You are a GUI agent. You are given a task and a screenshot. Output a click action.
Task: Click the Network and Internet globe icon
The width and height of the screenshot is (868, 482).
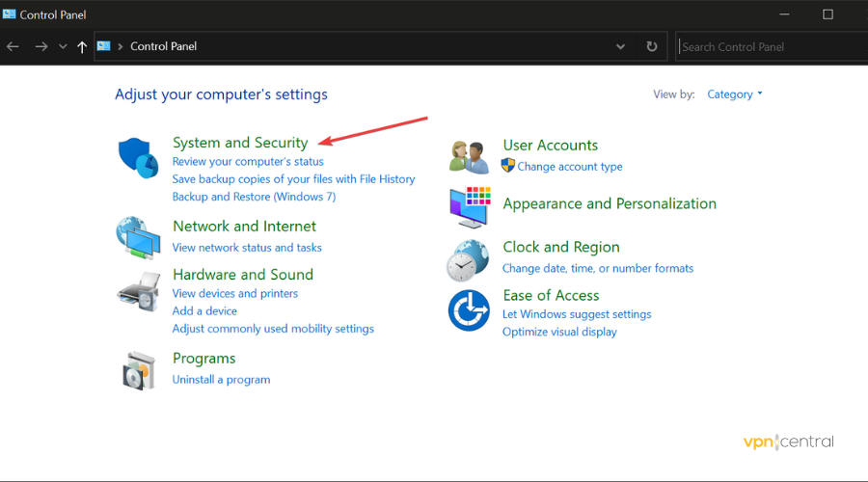(138, 236)
